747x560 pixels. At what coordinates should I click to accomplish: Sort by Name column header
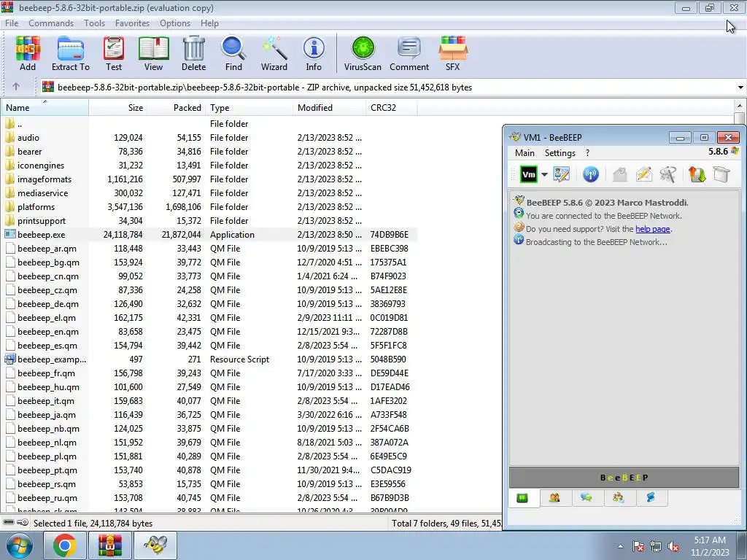pyautogui.click(x=44, y=108)
